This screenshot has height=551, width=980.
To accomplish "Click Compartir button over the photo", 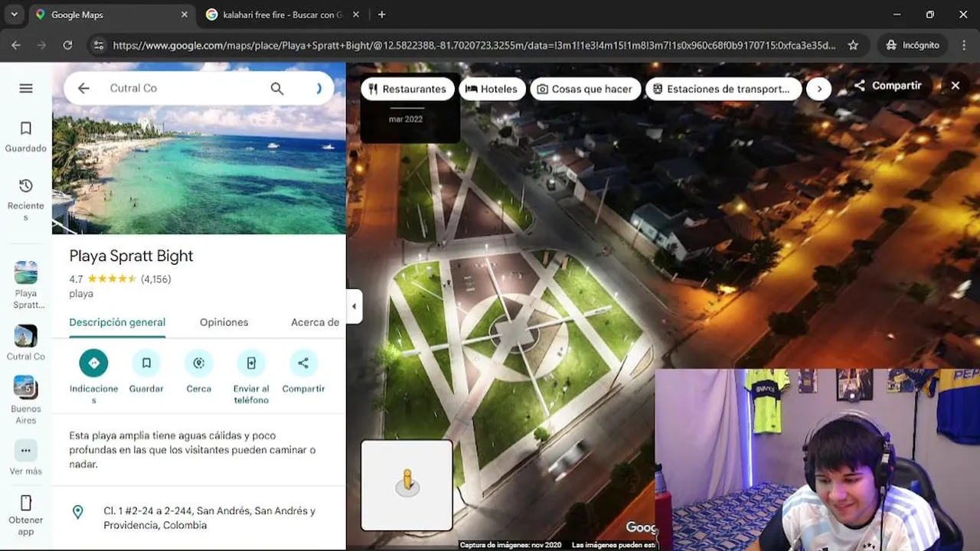I will pyautogui.click(x=887, y=86).
